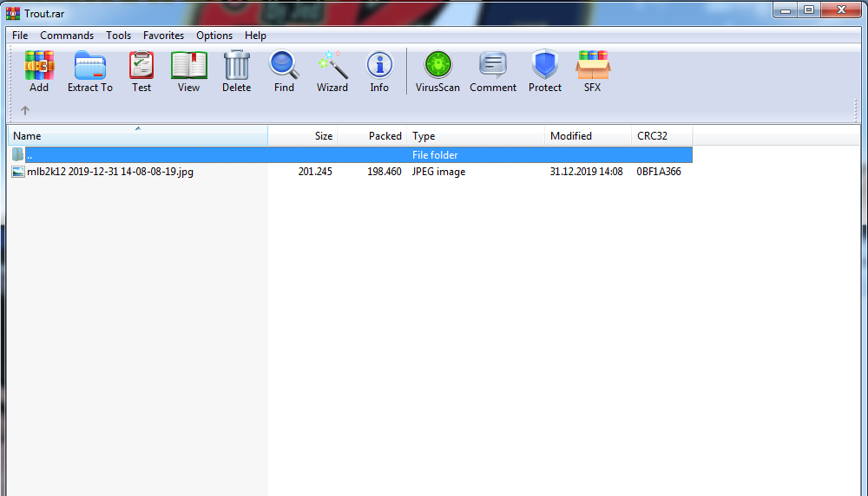Show archive Info

379,71
